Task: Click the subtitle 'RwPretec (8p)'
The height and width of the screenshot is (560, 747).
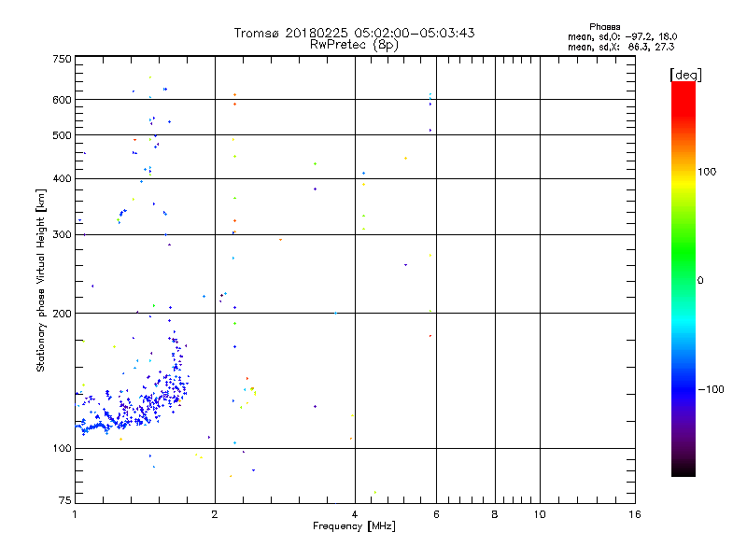Action: pos(354,45)
